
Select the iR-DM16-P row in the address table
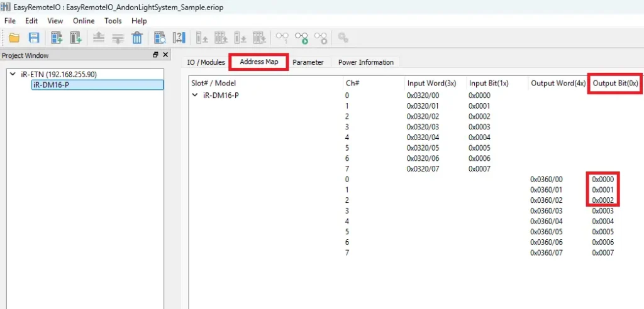[221, 95]
